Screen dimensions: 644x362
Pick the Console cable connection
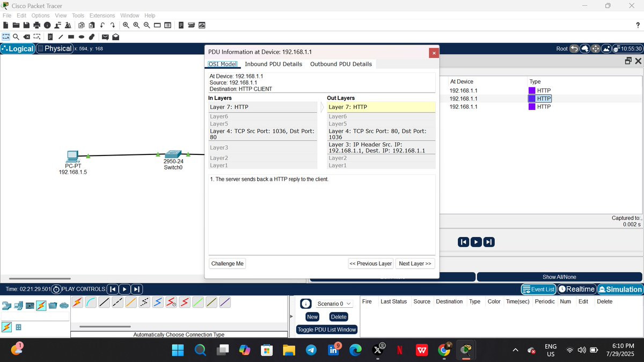90,302
